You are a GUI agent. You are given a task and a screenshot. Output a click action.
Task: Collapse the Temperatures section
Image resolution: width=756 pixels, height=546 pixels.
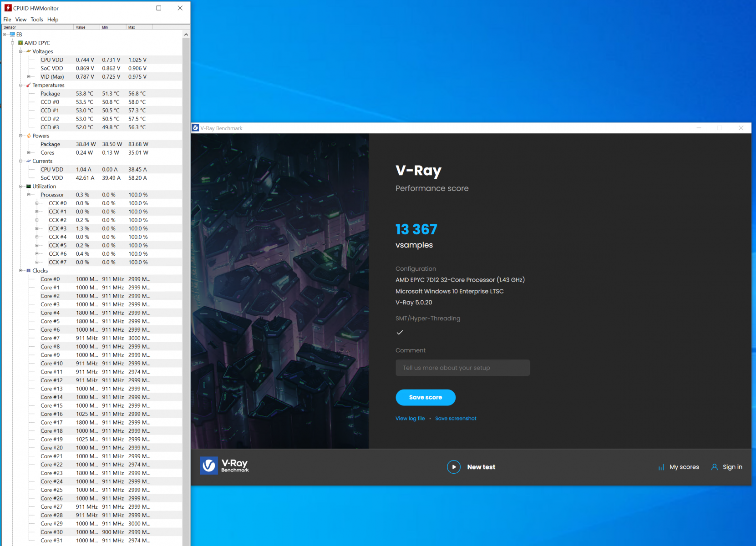coord(21,85)
